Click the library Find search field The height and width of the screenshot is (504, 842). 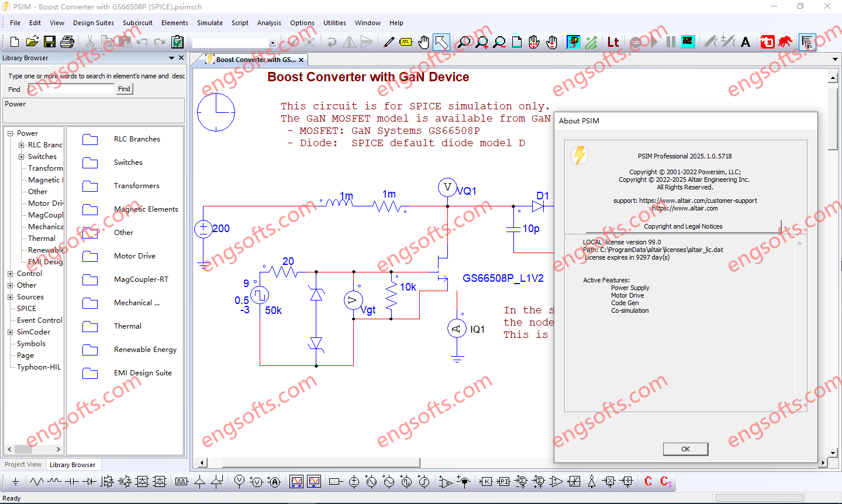[71, 89]
